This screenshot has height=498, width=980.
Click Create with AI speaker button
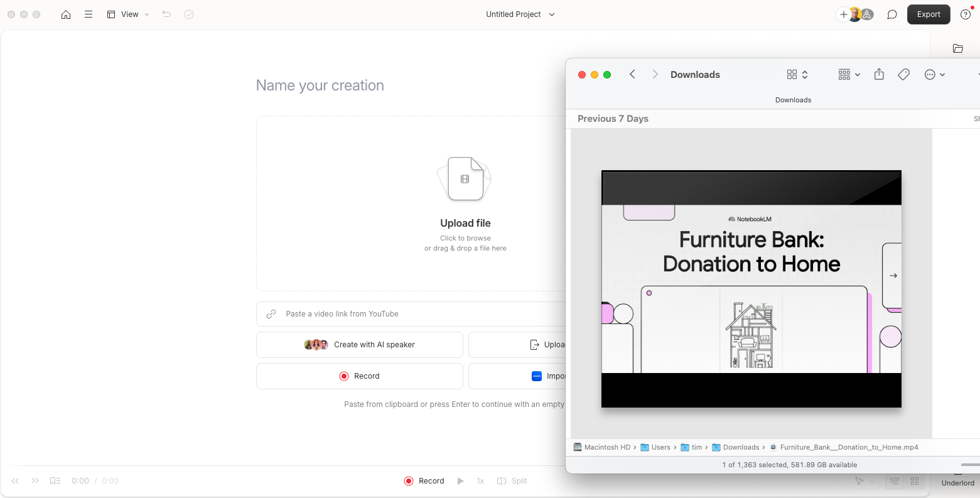click(360, 345)
